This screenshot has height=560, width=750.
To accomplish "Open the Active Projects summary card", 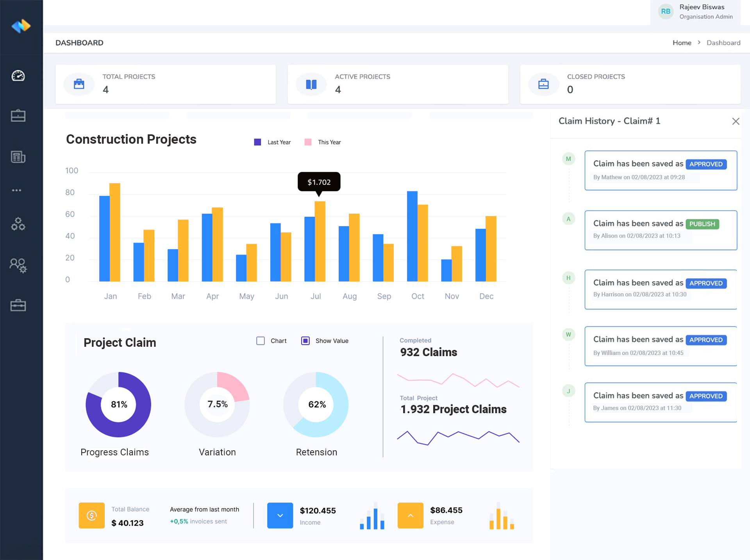I will 398,84.
